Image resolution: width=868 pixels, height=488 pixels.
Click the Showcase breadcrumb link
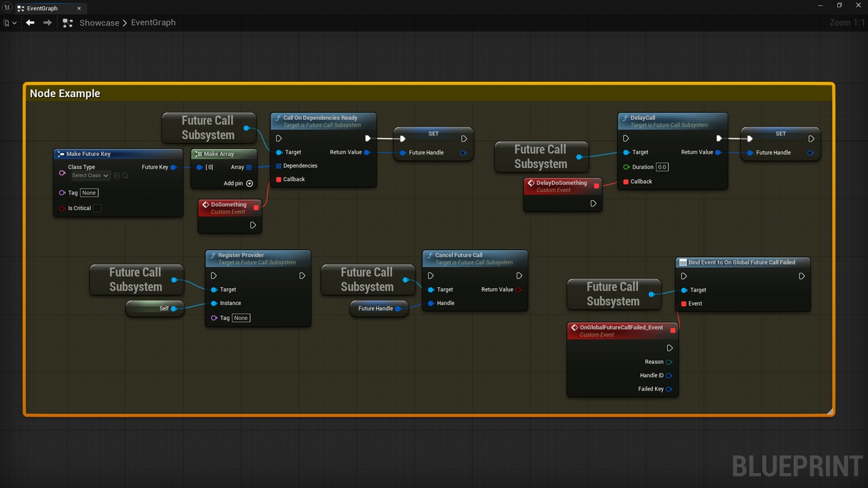coord(99,22)
